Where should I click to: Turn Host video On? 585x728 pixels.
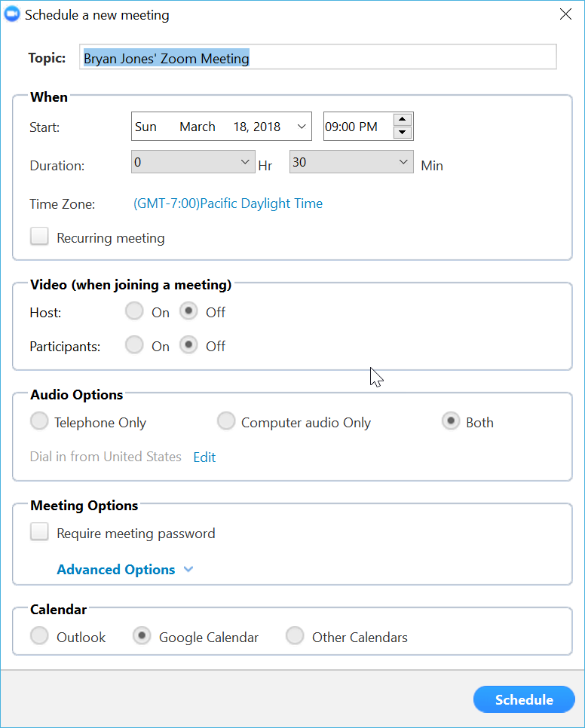point(135,311)
